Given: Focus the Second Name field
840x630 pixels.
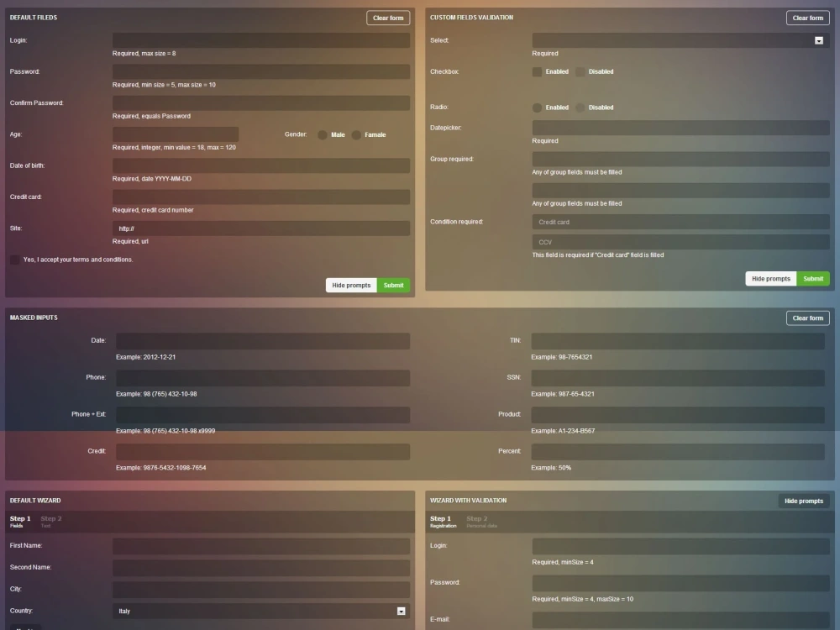Looking at the screenshot, I should [261, 568].
